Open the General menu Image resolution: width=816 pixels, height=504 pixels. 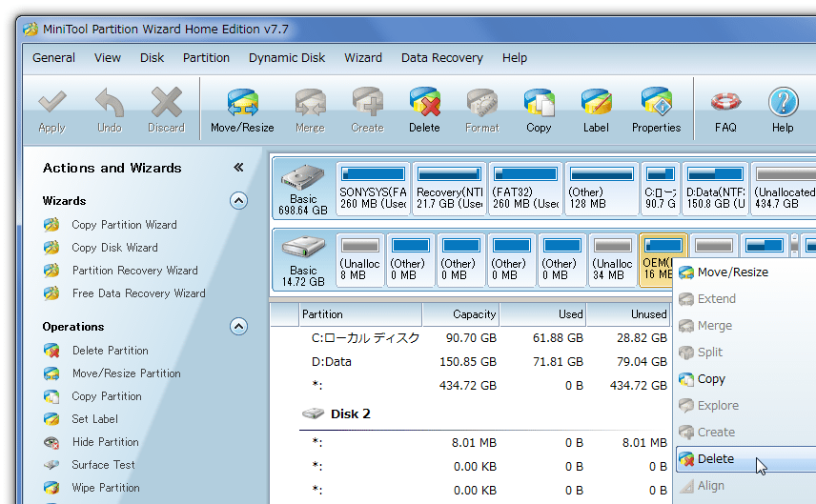click(53, 58)
